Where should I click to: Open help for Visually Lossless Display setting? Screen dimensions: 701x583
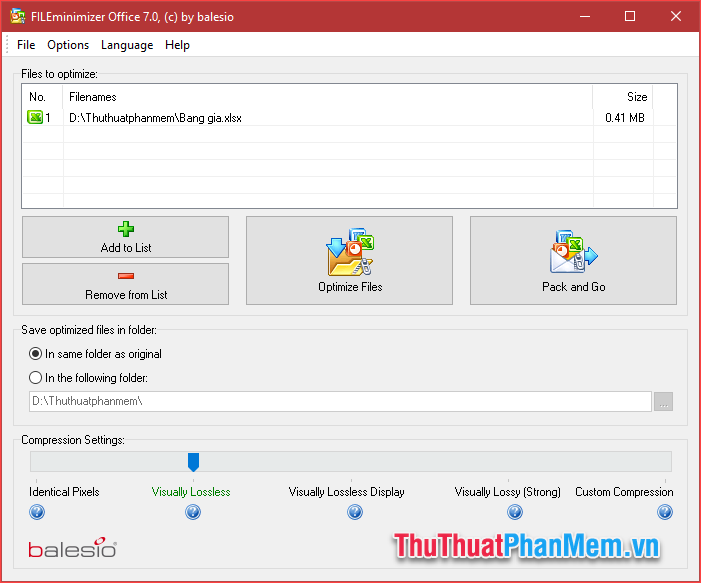coord(355,512)
